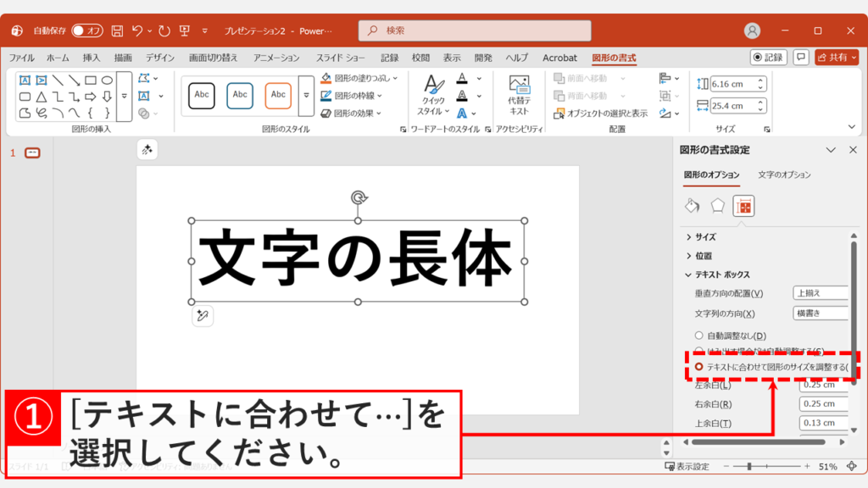Click the 共有 button

837,58
